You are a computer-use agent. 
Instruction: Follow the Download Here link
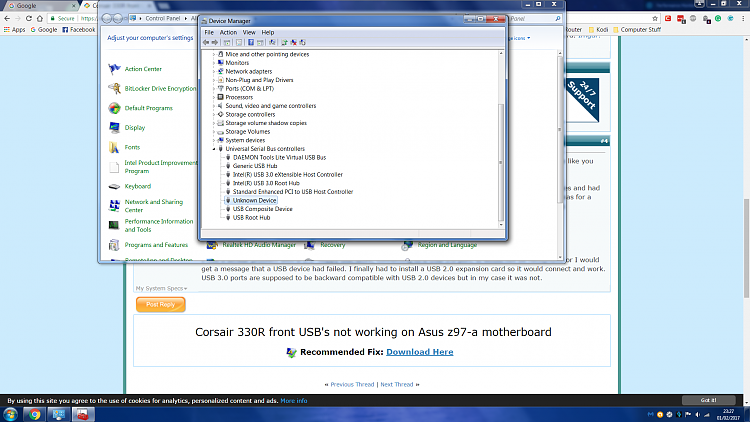pyautogui.click(x=419, y=352)
